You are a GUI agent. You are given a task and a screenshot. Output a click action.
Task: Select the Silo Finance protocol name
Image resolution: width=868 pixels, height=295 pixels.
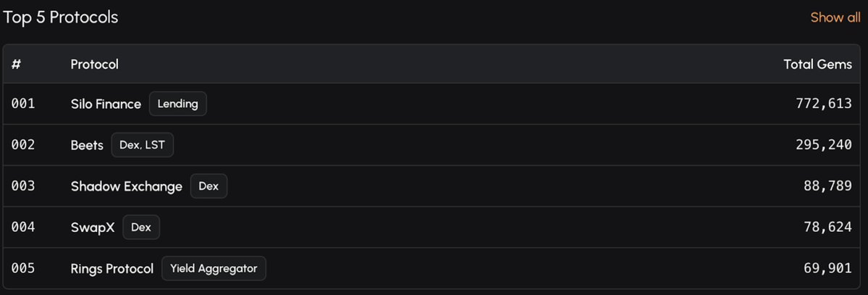106,104
